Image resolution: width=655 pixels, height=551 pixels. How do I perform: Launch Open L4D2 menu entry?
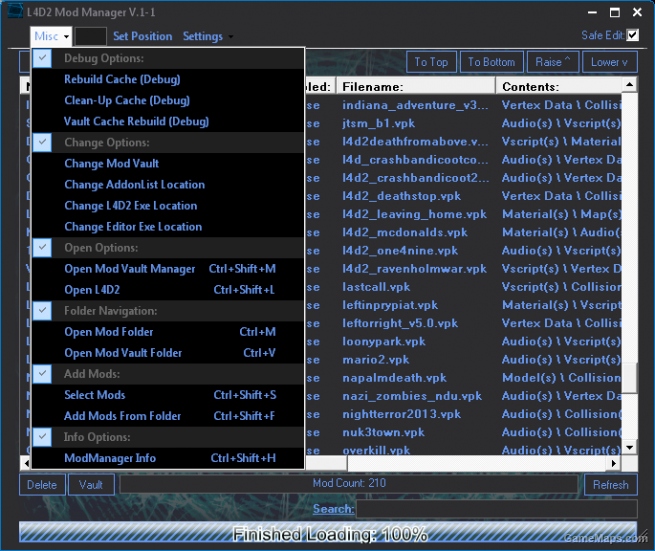168,289
